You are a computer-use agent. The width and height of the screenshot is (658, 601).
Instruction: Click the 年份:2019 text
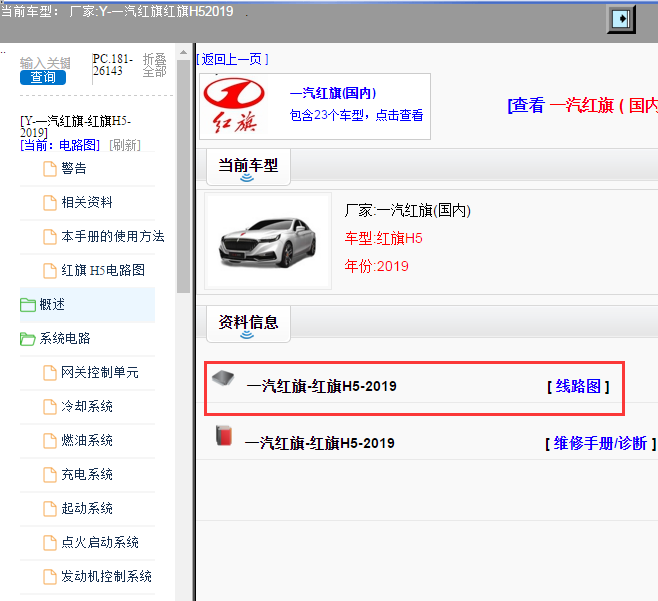pyautogui.click(x=376, y=266)
